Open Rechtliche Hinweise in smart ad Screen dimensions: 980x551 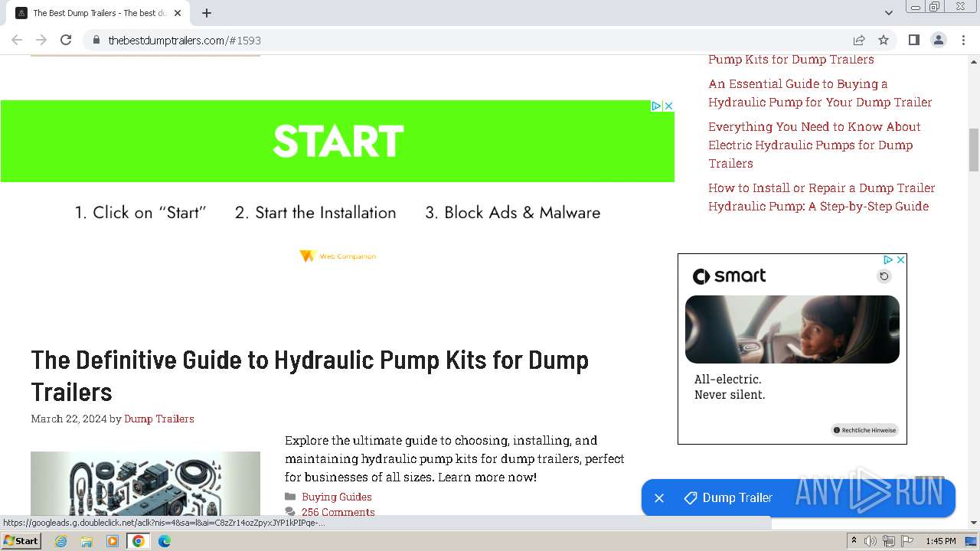tap(864, 430)
